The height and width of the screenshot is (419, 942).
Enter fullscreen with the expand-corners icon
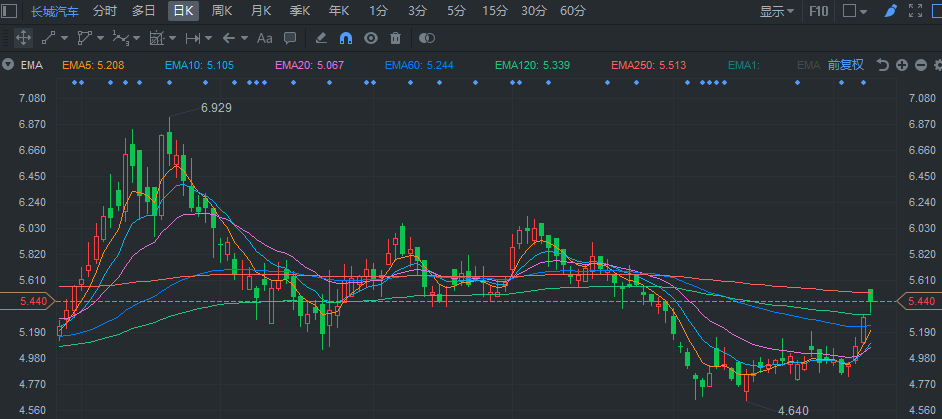916,11
